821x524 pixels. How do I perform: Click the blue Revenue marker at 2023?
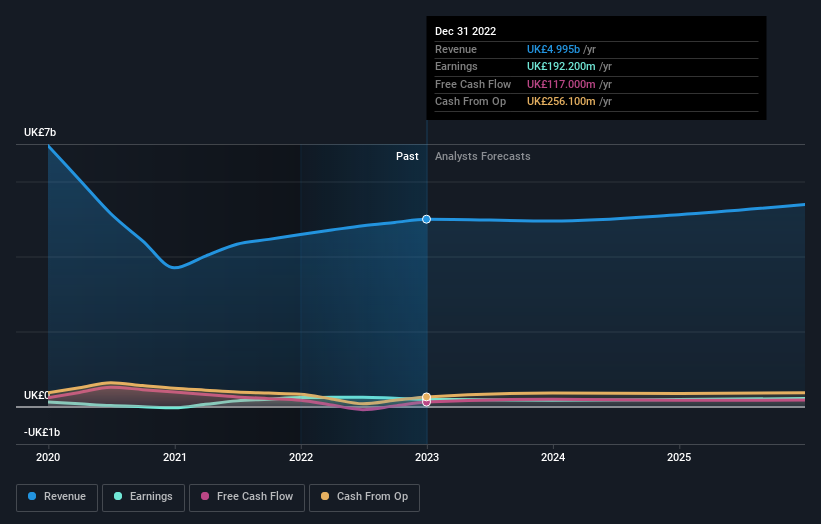pyautogui.click(x=427, y=219)
